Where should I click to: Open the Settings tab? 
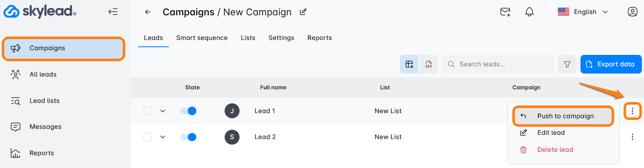[x=281, y=38]
